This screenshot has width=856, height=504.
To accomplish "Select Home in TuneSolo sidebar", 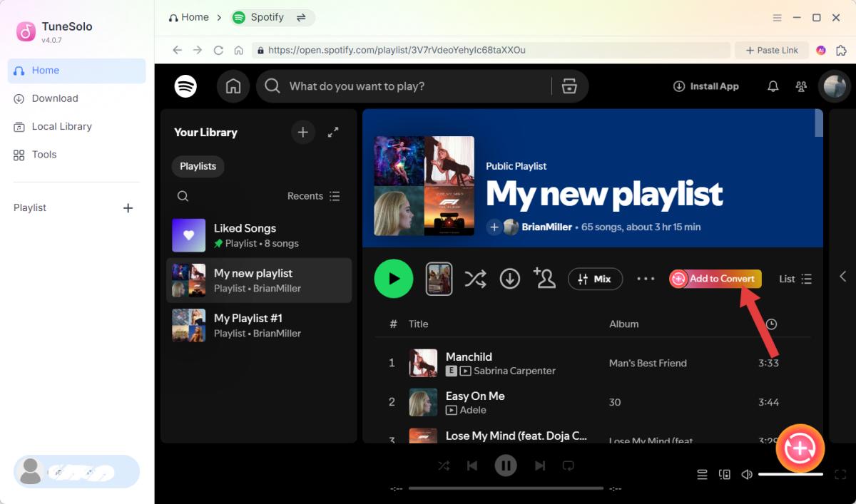I will click(76, 71).
